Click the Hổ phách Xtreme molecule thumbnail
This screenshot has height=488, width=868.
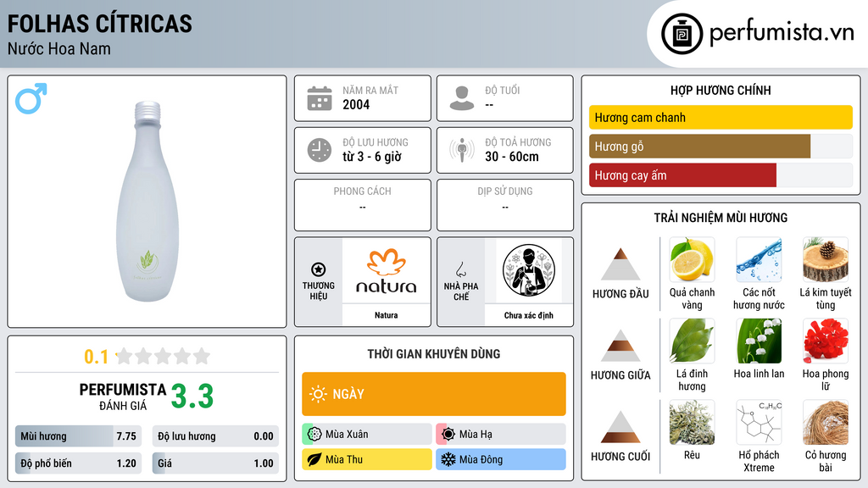click(x=759, y=422)
